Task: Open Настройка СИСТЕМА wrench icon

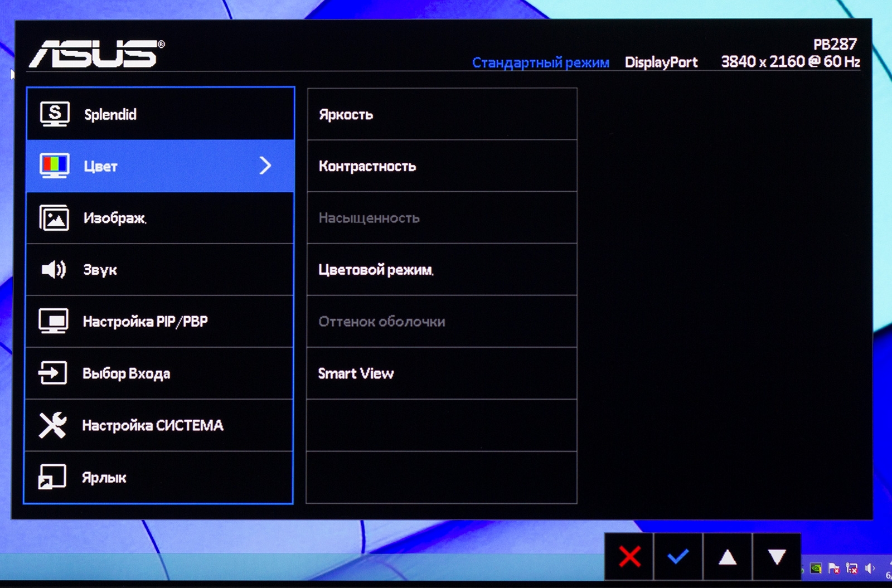Action: coord(52,425)
